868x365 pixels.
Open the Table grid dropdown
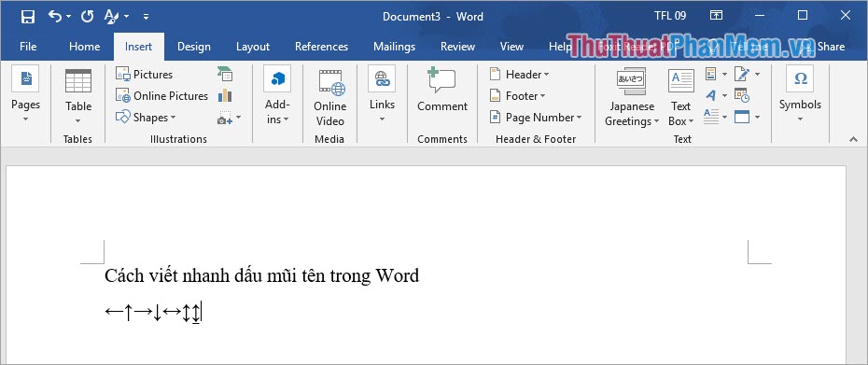78,95
